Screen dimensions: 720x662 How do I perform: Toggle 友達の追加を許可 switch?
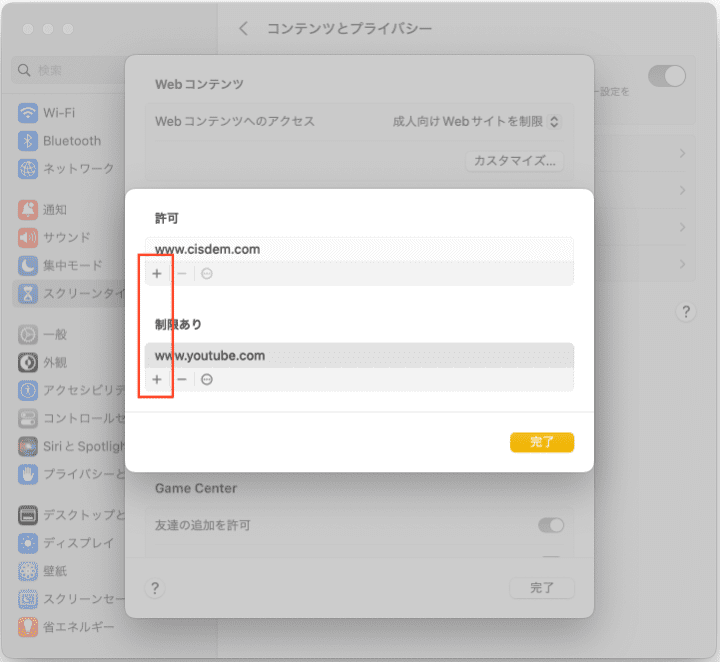point(551,525)
